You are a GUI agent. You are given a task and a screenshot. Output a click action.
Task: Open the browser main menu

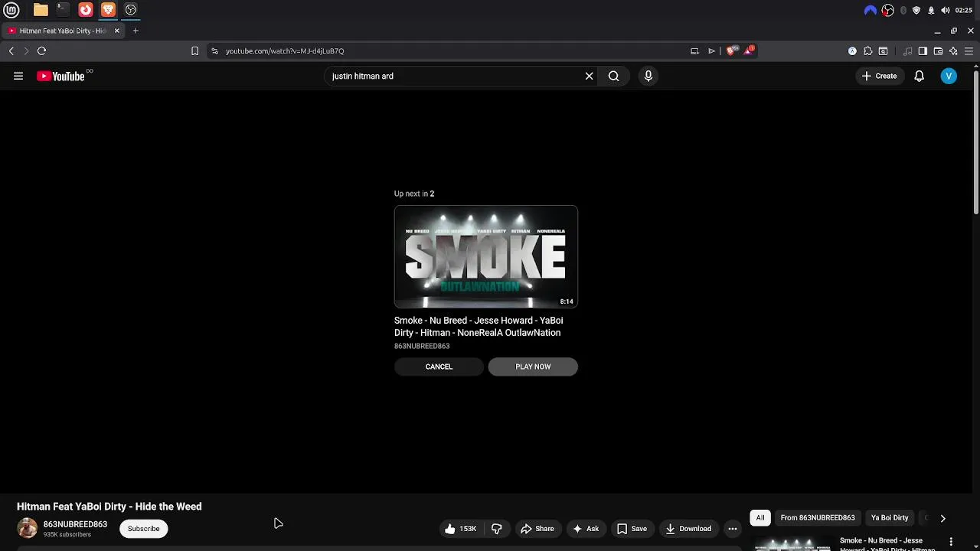969,51
